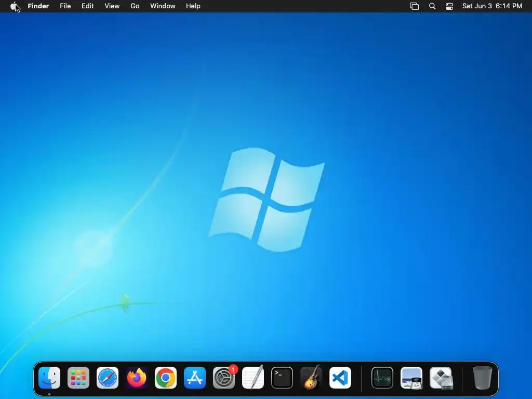
Task: Open Activity Monitor from the Dock
Action: point(382,378)
